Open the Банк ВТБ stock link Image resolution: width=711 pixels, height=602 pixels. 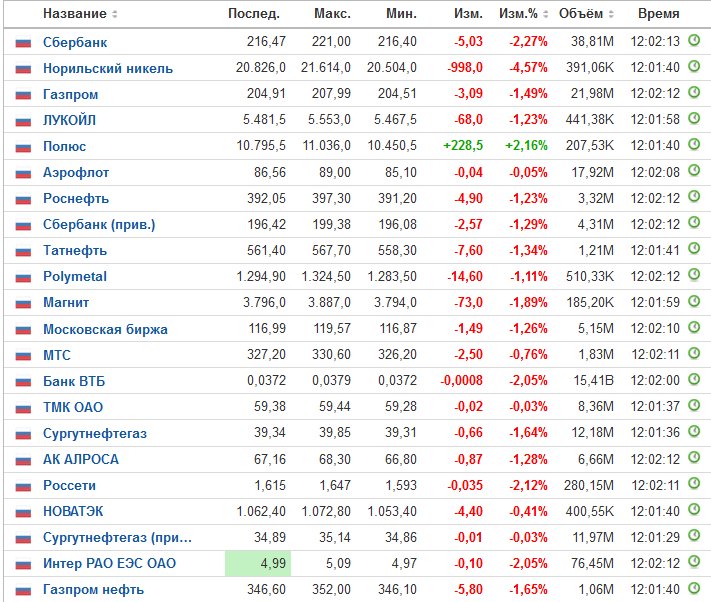tap(74, 381)
